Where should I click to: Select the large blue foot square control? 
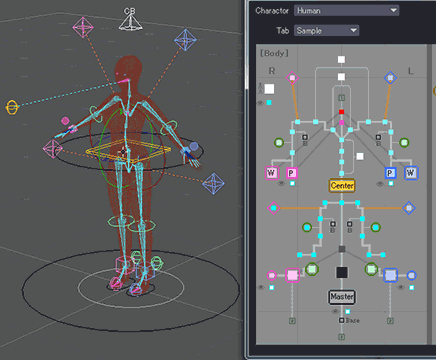390,275
